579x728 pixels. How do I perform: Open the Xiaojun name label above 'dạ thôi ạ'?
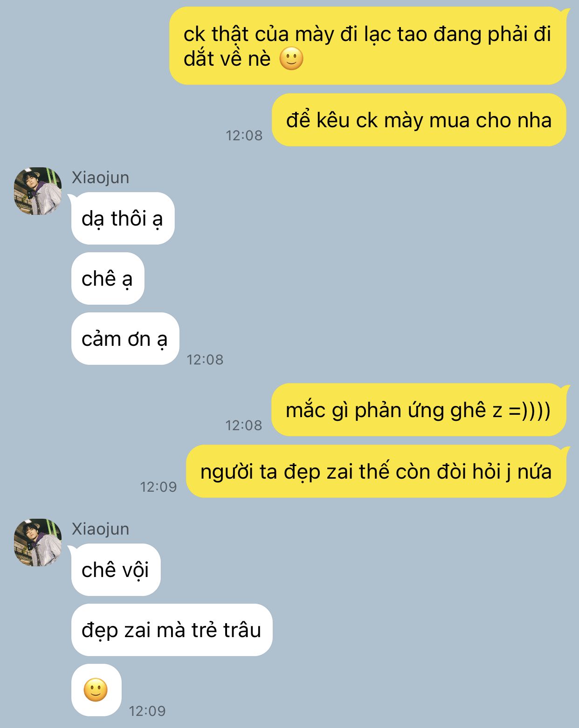coord(100,178)
